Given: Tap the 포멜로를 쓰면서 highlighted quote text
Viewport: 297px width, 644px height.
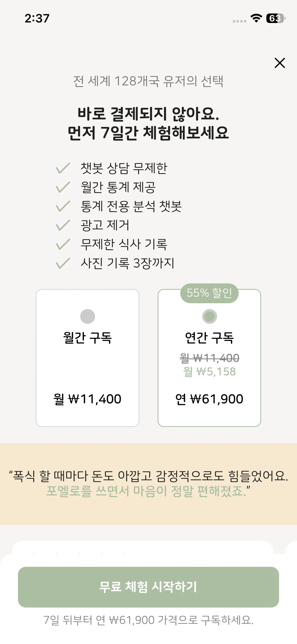Looking at the screenshot, I should (148, 491).
